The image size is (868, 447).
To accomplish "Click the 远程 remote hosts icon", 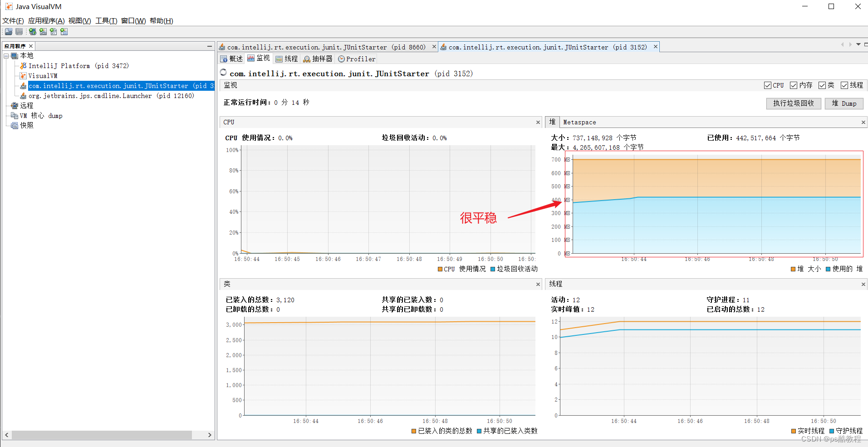I will pyautogui.click(x=15, y=105).
